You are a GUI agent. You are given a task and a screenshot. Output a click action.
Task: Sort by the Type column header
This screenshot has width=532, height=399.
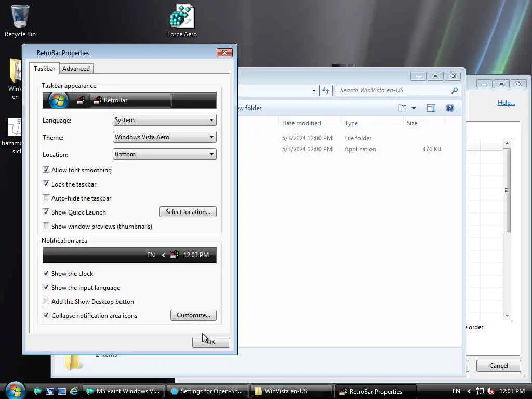372,123
